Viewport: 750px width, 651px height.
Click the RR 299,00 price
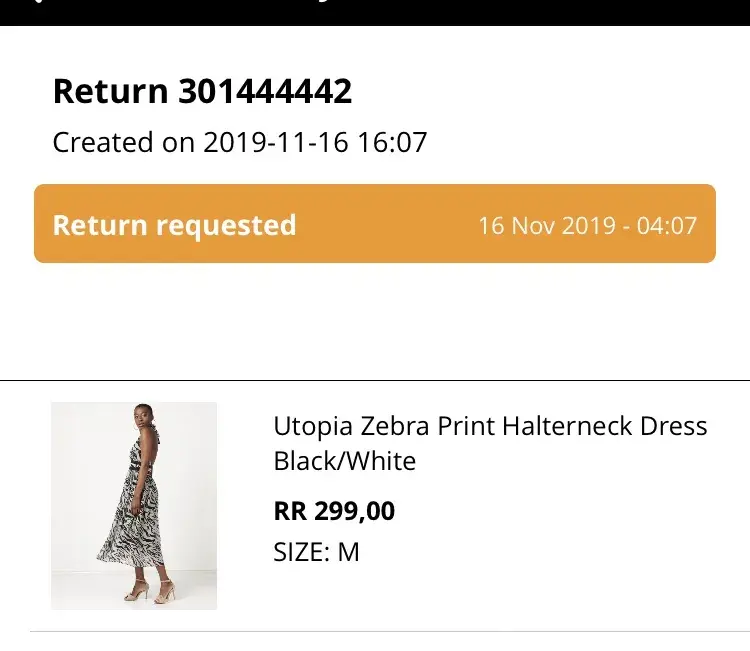pos(334,512)
